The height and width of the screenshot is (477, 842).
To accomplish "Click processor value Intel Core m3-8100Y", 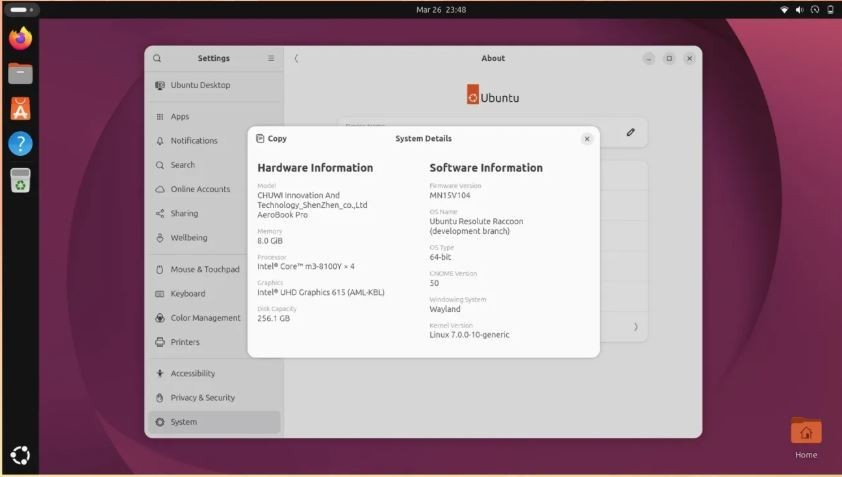I will click(x=306, y=266).
